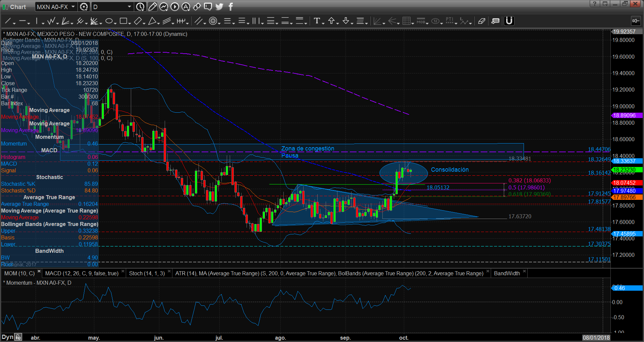Close the MACD tab

[123, 272]
